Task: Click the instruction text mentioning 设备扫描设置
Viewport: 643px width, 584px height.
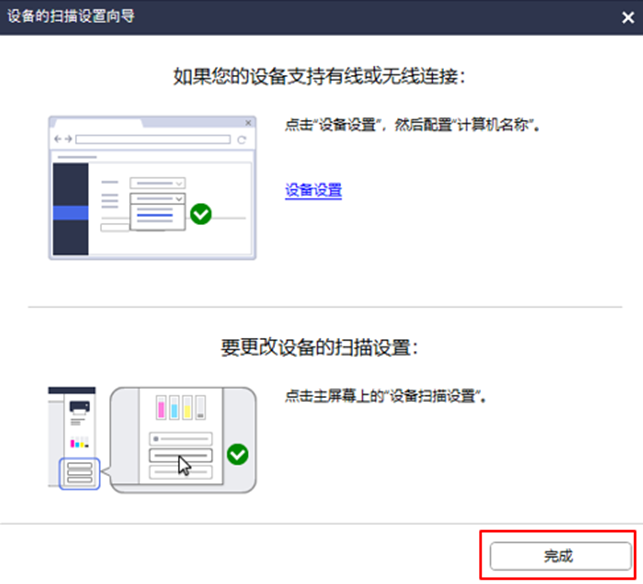Action: pos(387,397)
